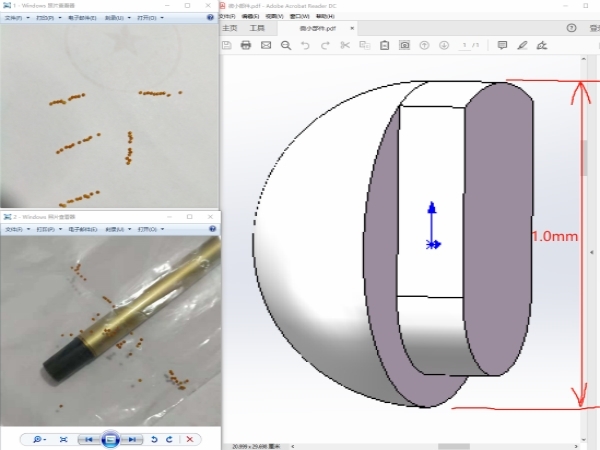Switch to the Home tab in Acrobat
Viewport: 600px width, 450px height.
[x=230, y=28]
